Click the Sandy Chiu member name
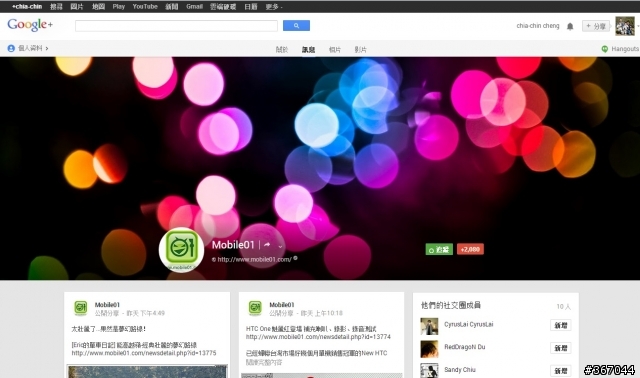Viewport: 640px width, 378px height. tap(460, 369)
